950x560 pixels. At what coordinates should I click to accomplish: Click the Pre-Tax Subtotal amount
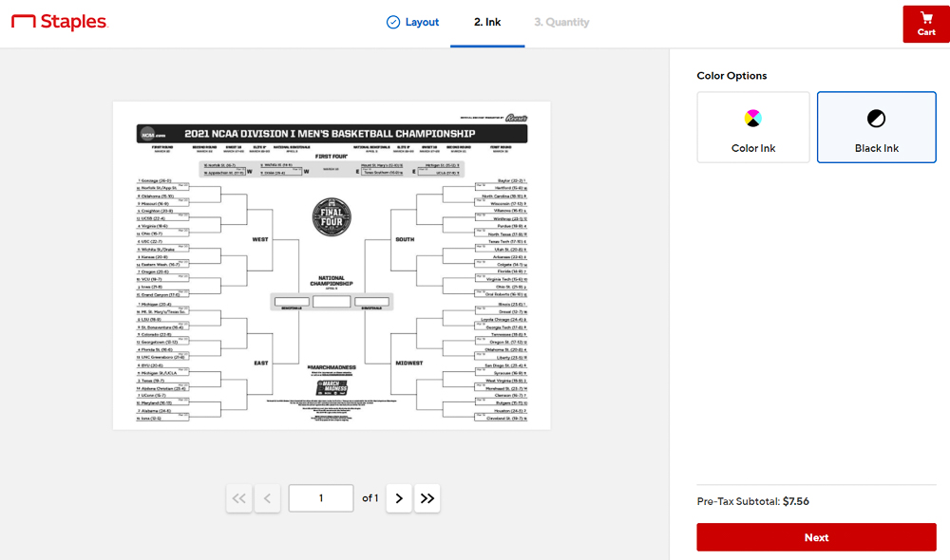795,501
